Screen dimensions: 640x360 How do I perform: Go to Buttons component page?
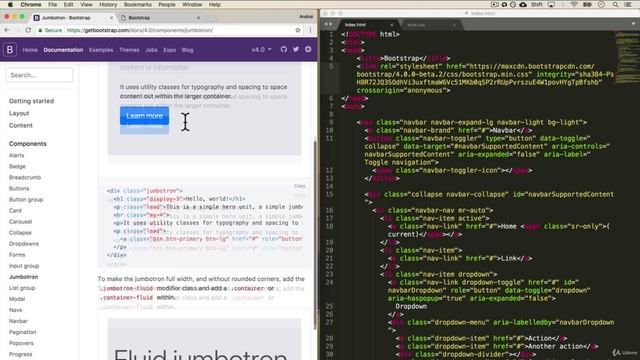coord(19,188)
